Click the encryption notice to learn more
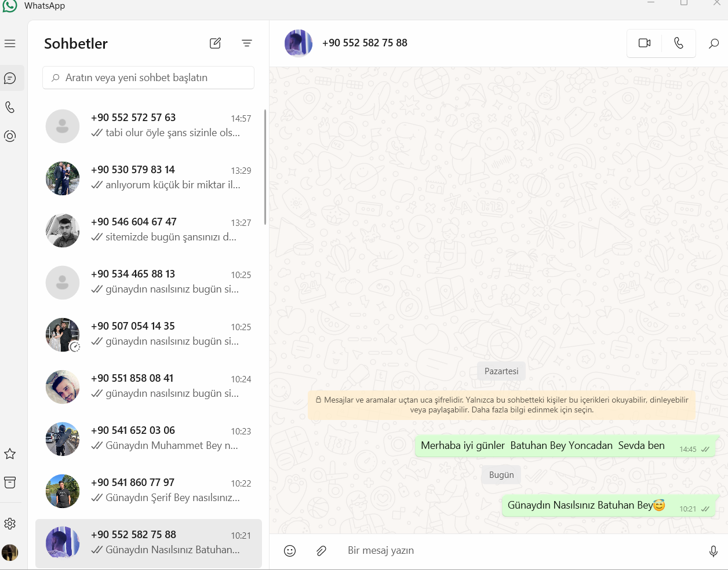The height and width of the screenshot is (570, 728). point(502,404)
